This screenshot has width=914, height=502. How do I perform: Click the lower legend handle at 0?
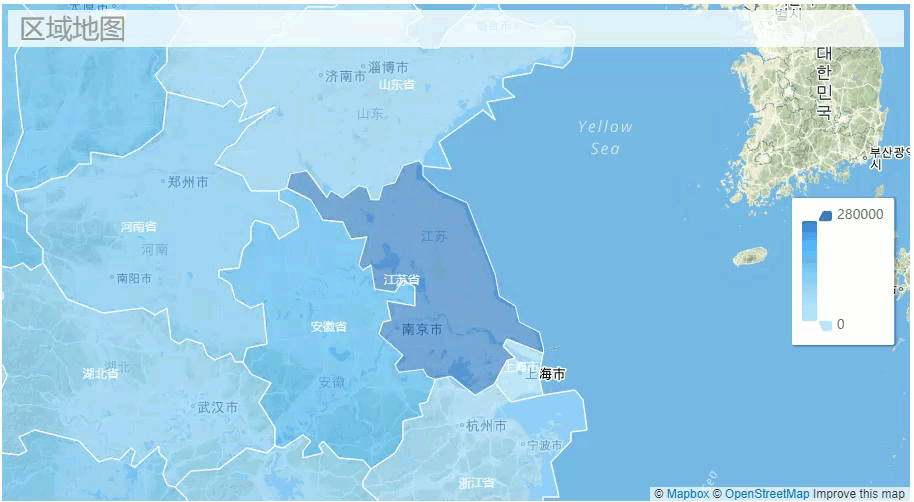pyautogui.click(x=825, y=325)
